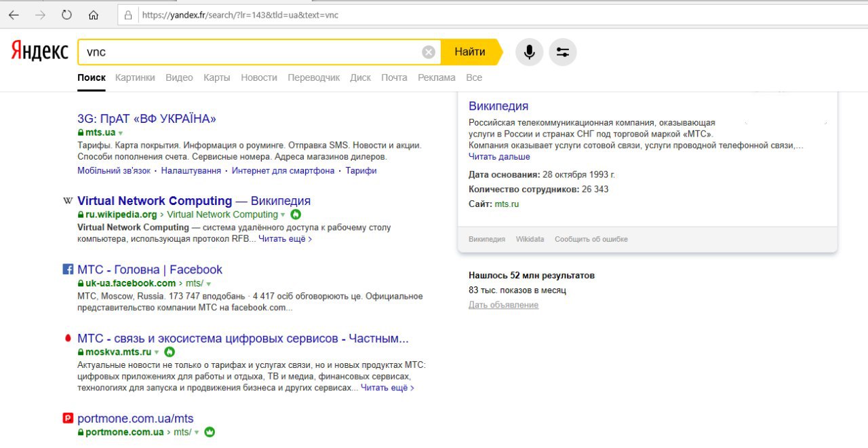Click the Тарифи sitelink
868x448 pixels.
tap(361, 170)
